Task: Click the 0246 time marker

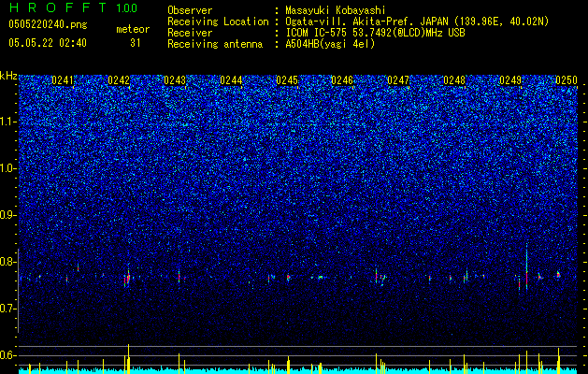Action: [x=342, y=80]
